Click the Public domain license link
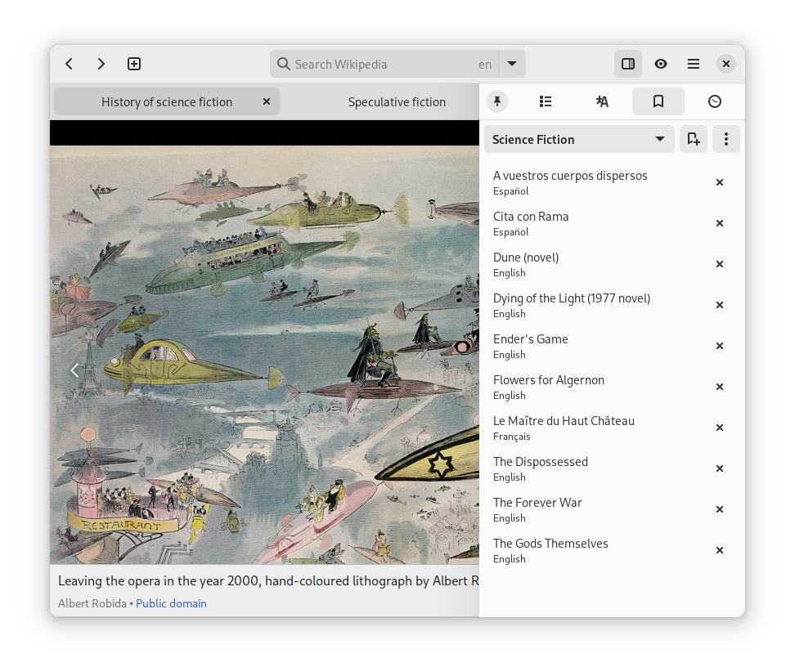 click(x=171, y=603)
